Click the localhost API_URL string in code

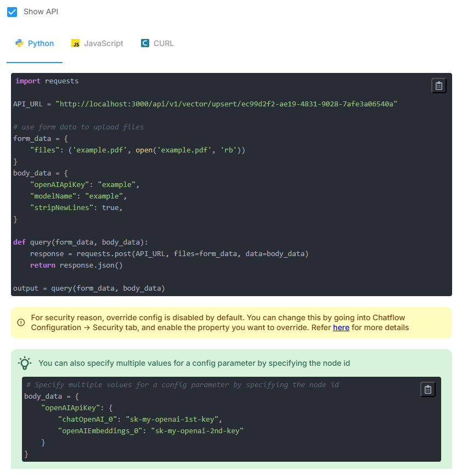pos(226,104)
